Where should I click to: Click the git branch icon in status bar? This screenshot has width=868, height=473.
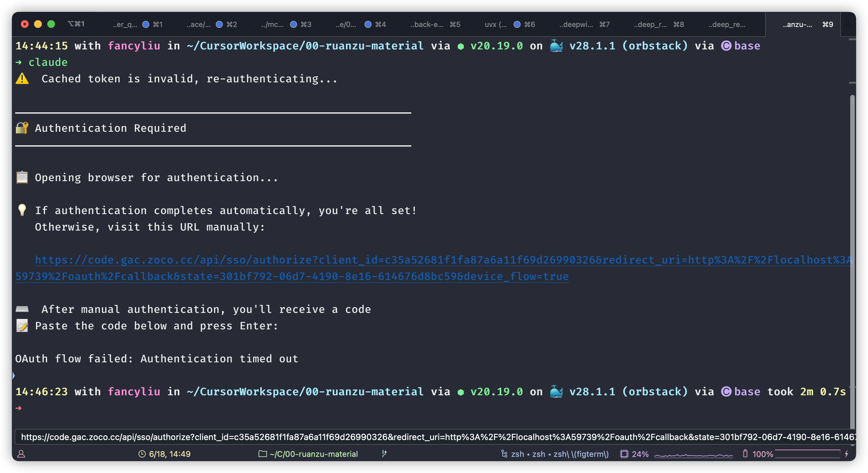click(x=384, y=454)
